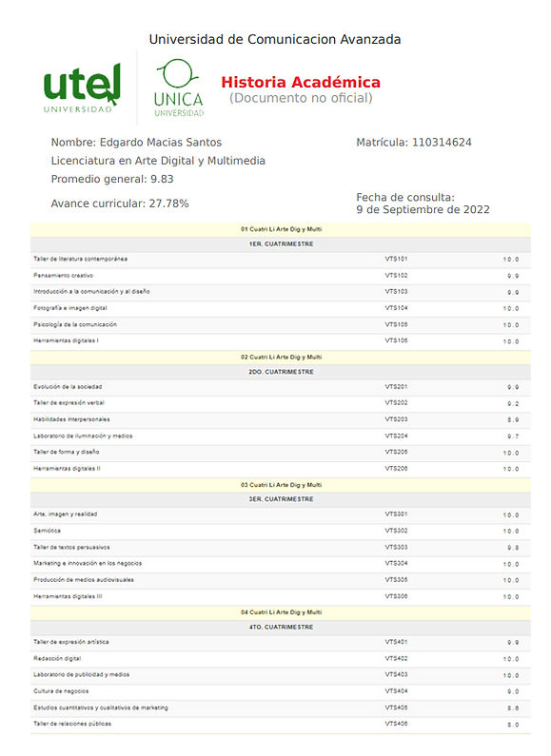Click 'Herramientas digitales II' course
The image size is (551, 756).
[x=67, y=469]
